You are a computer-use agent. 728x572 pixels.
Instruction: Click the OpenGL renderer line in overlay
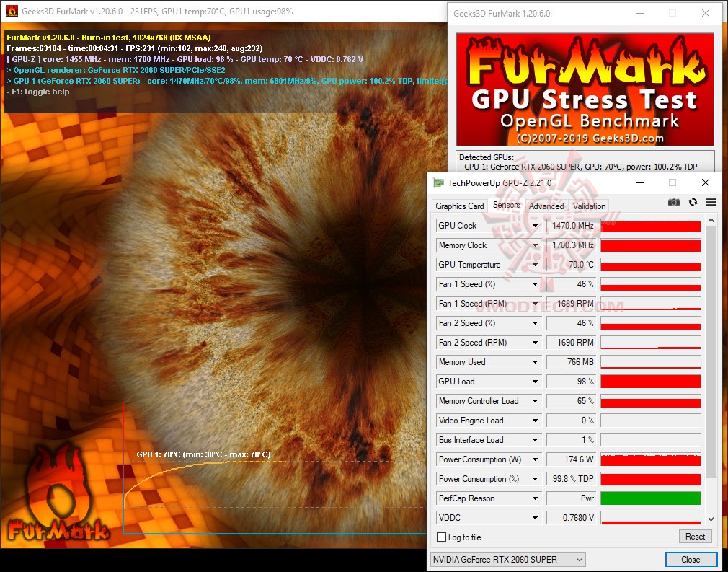[116, 70]
